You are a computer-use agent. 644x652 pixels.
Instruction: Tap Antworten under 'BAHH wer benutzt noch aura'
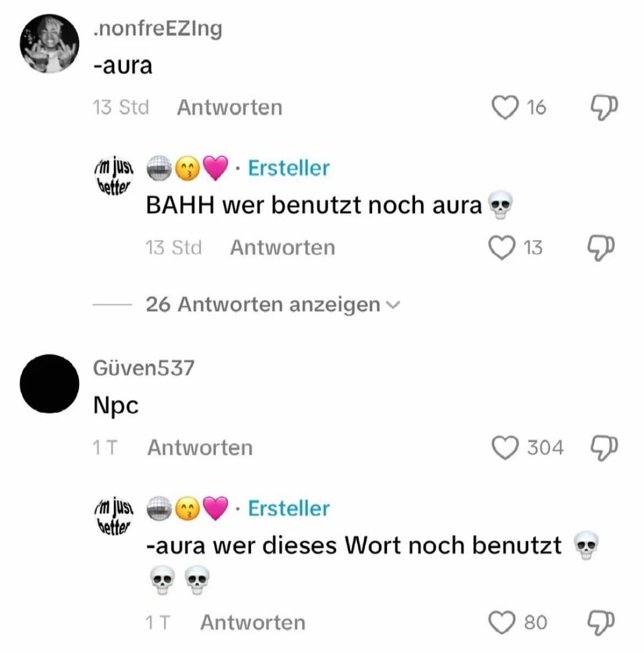[x=283, y=248]
